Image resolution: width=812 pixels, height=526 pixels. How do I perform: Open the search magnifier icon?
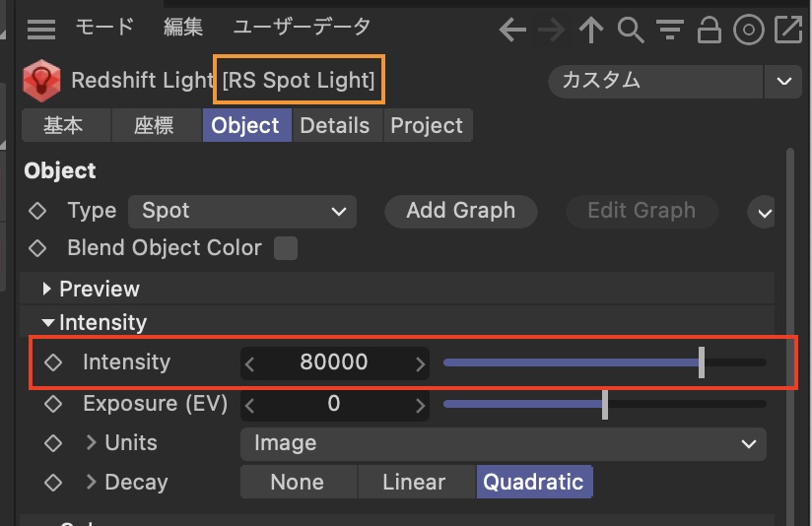click(630, 31)
